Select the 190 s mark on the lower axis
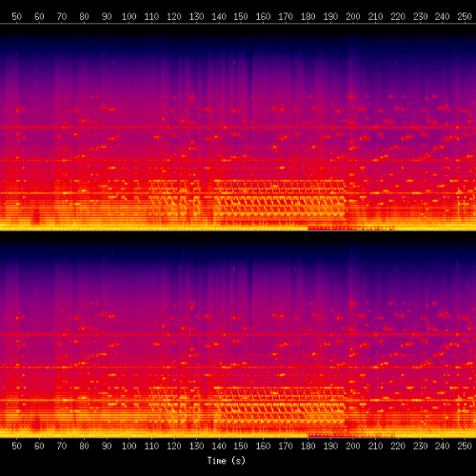Image resolution: width=476 pixels, height=476 pixels. coord(330,446)
